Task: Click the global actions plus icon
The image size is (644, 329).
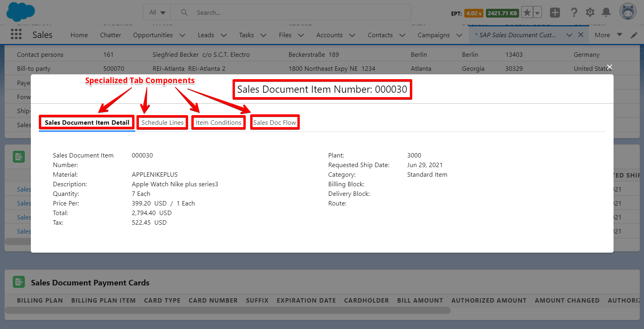Action: (x=555, y=13)
